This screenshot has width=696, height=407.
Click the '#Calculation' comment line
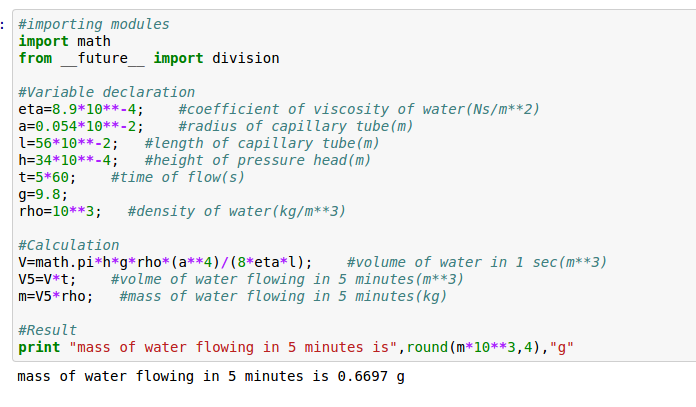[69, 245]
